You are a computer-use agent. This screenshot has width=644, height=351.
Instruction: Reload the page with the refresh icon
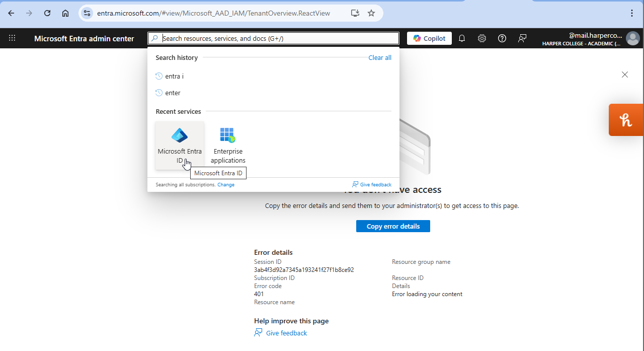47,14
